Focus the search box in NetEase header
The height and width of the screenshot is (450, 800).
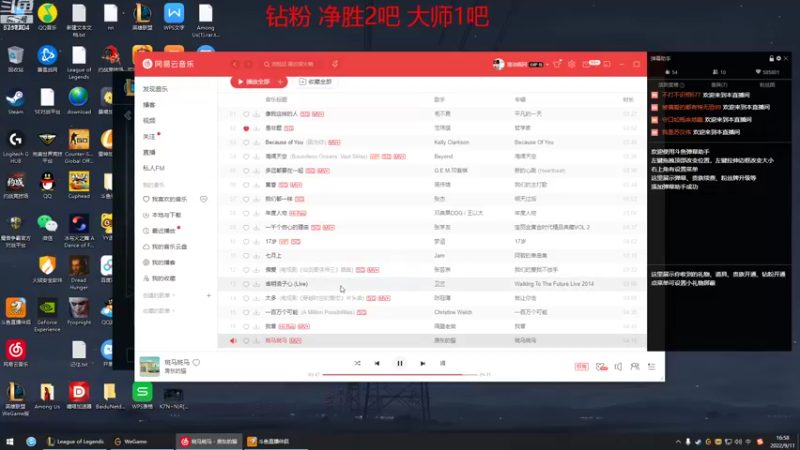(291, 64)
